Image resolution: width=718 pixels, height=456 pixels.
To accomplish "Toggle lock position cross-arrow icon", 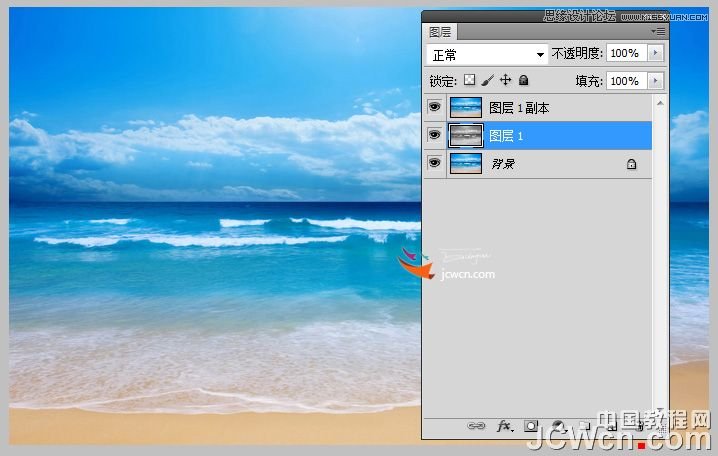I will pos(506,80).
